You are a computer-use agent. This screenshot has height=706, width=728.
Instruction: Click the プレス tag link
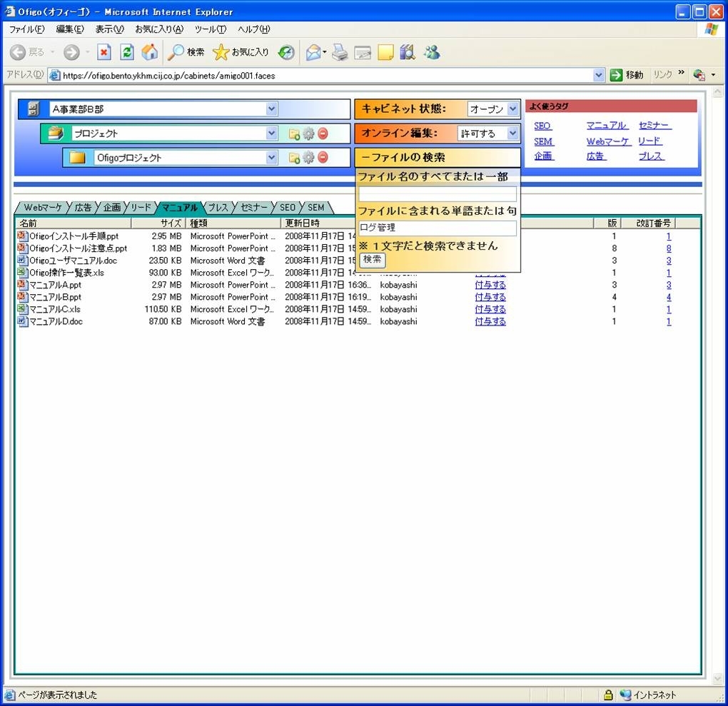coord(652,156)
